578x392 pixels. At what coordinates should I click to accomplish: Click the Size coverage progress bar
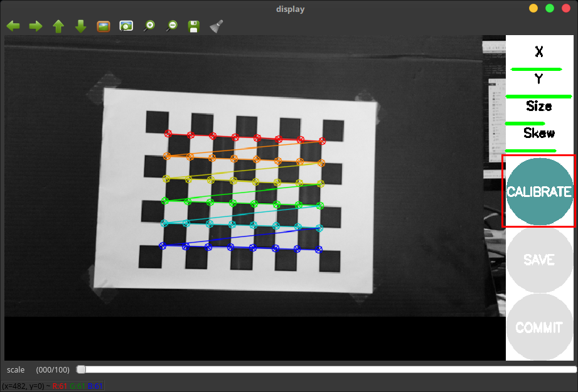tap(525, 124)
